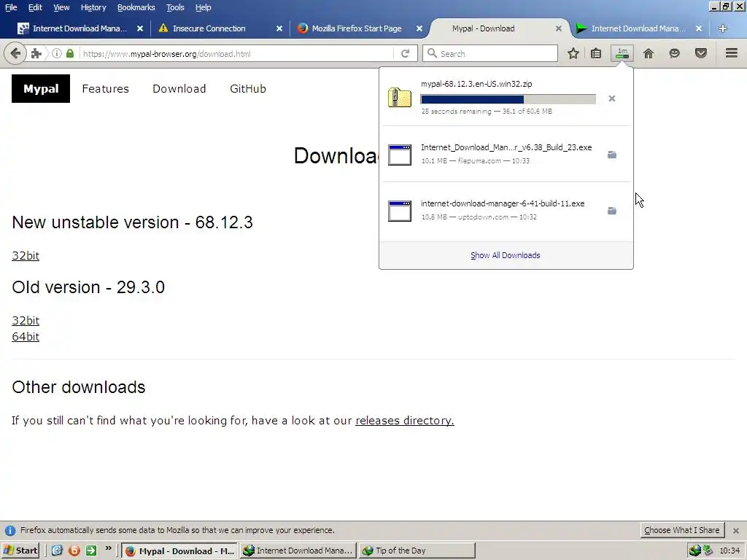Reload the Mypal download page

[x=405, y=53]
